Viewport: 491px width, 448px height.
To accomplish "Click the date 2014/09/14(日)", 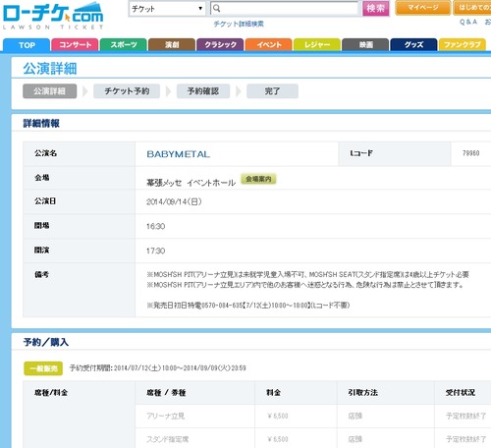I will coord(174,201).
